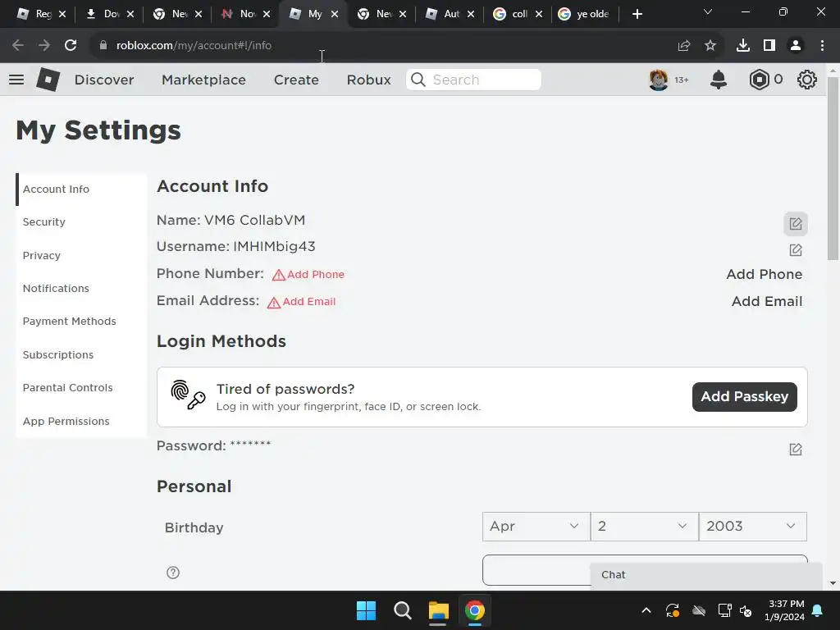Open the settings gear in Roblox header
The image size is (840, 630).
coord(807,80)
